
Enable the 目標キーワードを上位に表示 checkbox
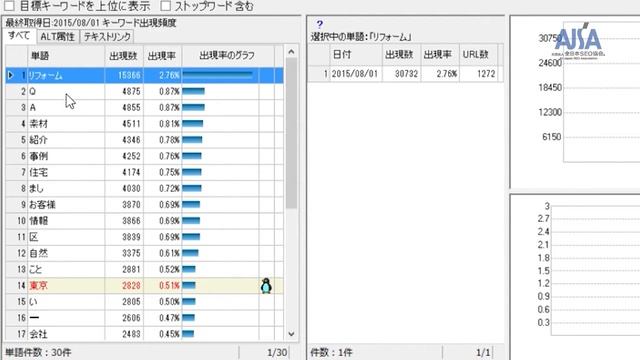9,6
